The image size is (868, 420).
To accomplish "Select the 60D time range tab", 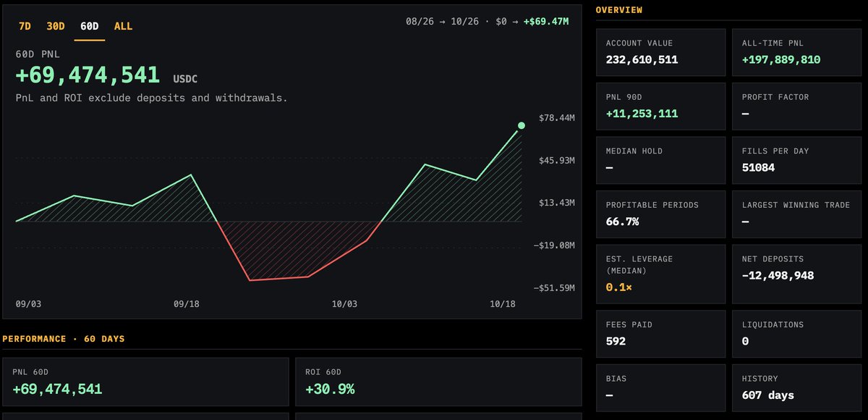I will (x=90, y=26).
